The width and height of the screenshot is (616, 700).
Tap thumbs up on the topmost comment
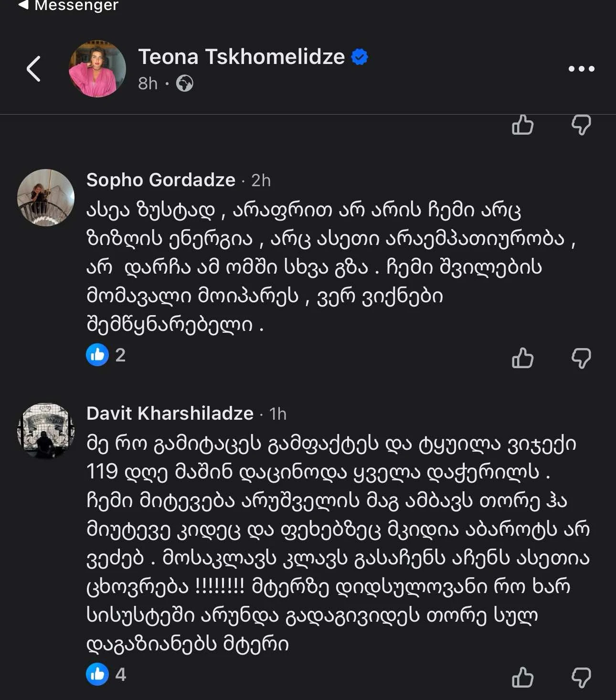[522, 125]
